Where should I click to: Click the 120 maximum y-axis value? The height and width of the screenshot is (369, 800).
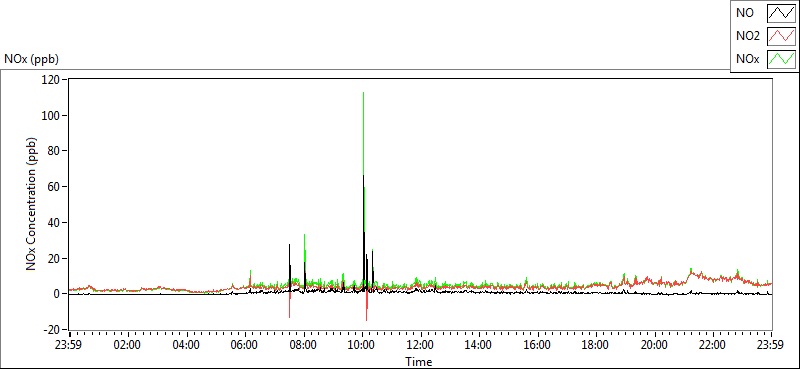click(53, 80)
